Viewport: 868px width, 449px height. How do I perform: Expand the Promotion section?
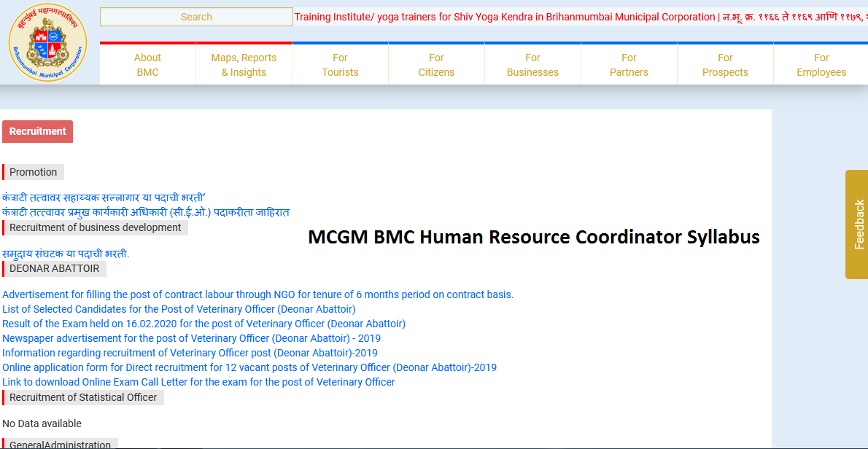(x=33, y=171)
